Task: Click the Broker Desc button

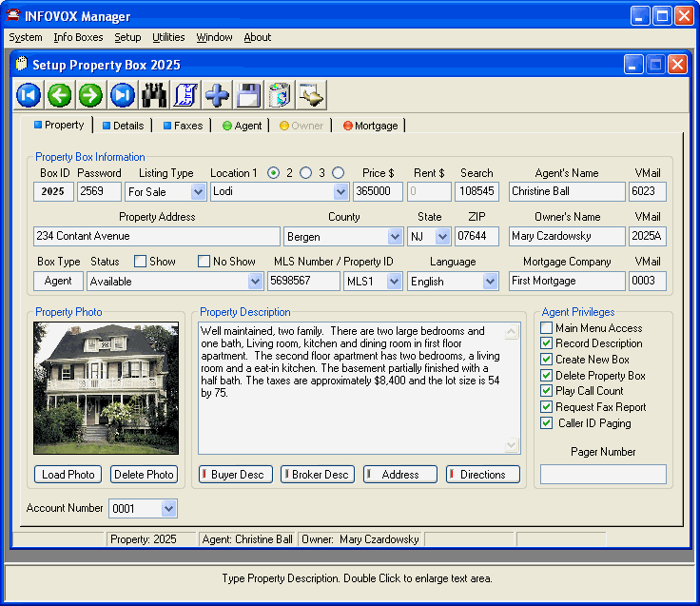Action: [x=318, y=475]
